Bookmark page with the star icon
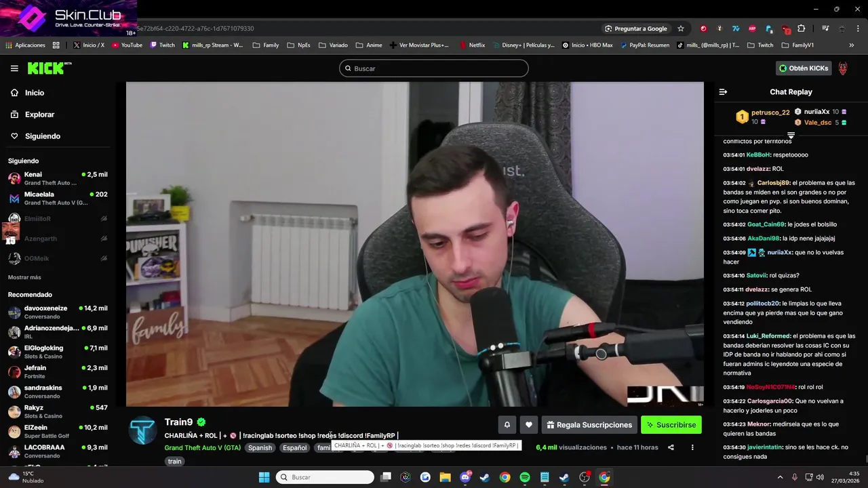The width and height of the screenshot is (868, 488). tap(681, 28)
